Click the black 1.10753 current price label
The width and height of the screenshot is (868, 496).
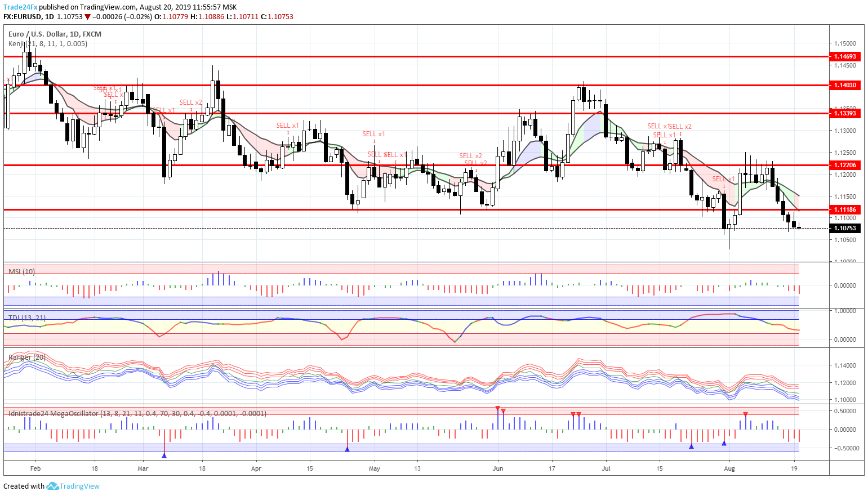pyautogui.click(x=845, y=228)
